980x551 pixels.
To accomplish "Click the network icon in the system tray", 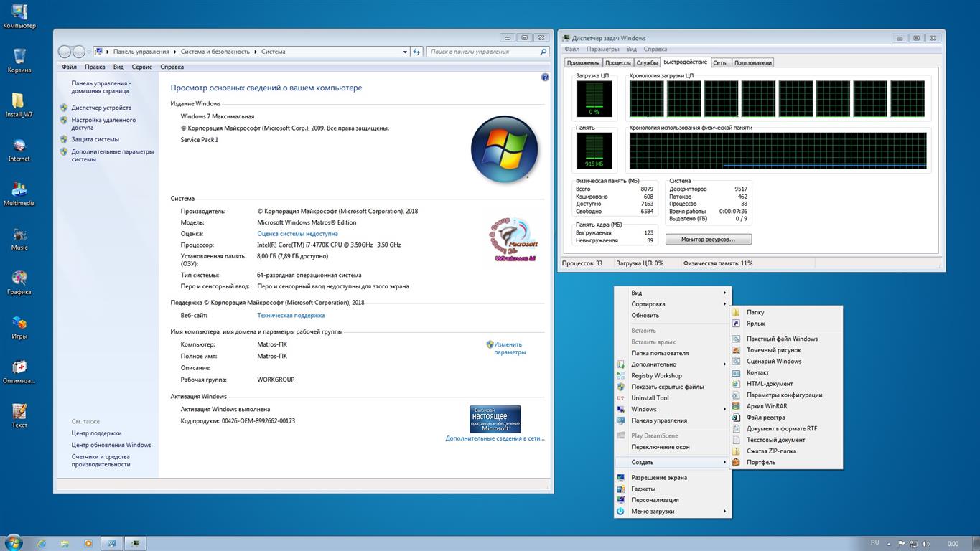I will pyautogui.click(x=913, y=543).
